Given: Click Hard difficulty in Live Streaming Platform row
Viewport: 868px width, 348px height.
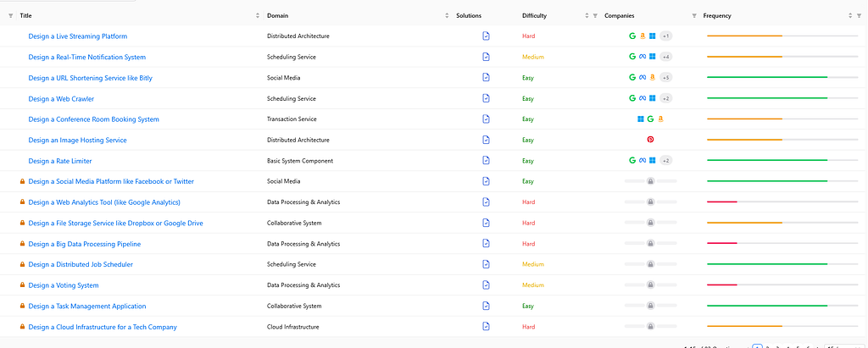Looking at the screenshot, I should (529, 36).
